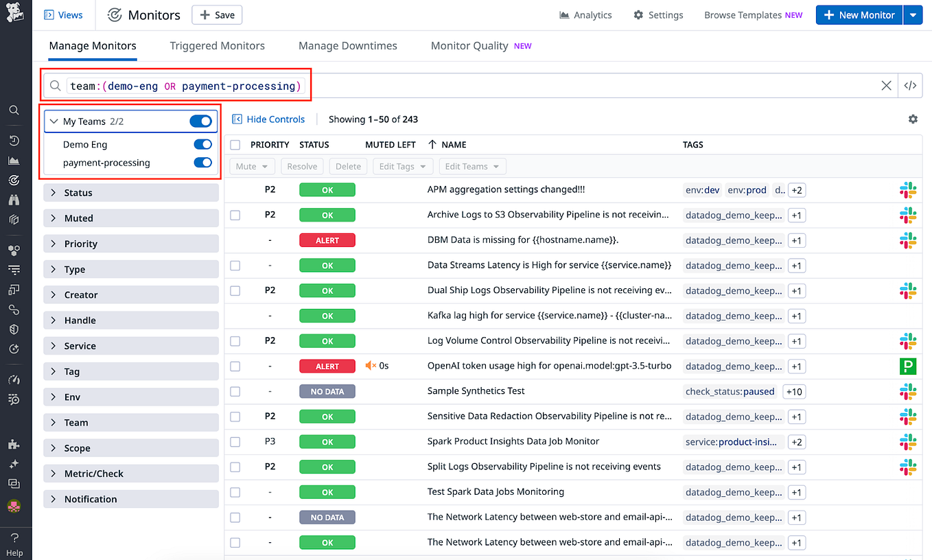Image resolution: width=932 pixels, height=560 pixels.
Task: Open the sidebar search magnifier icon
Action: 14,110
